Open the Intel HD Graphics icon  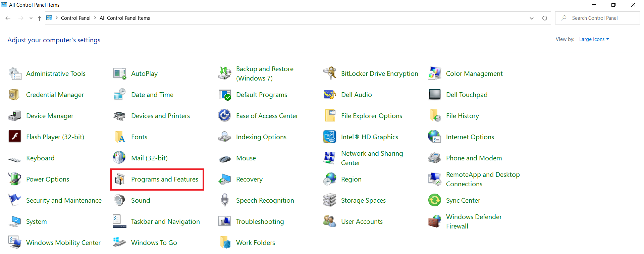pyautogui.click(x=330, y=137)
